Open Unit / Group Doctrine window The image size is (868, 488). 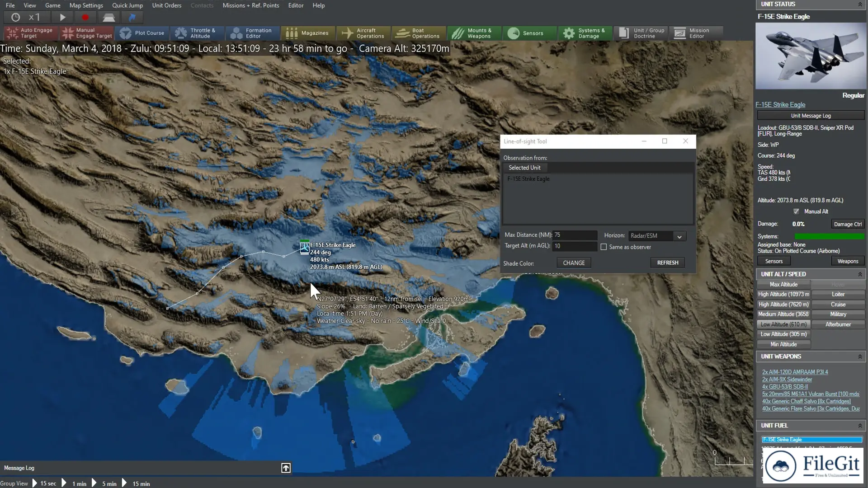click(x=641, y=33)
